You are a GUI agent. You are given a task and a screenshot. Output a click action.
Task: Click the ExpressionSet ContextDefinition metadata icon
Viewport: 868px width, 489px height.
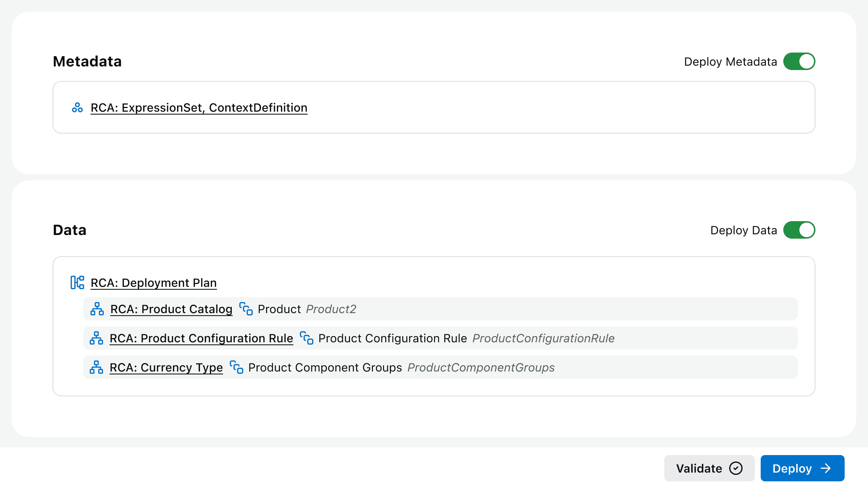[x=77, y=108]
